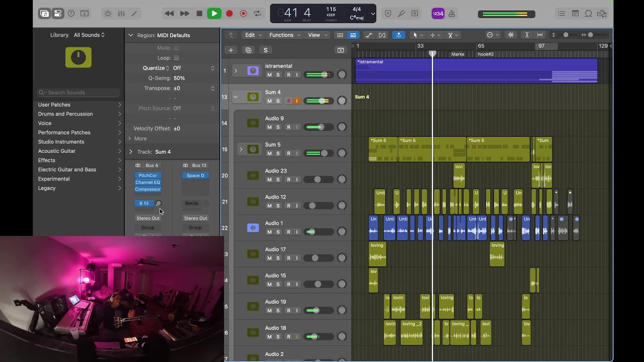The image size is (644, 362).
Task: Toggle the waveform zoom button
Action: pyautogui.click(x=511, y=35)
